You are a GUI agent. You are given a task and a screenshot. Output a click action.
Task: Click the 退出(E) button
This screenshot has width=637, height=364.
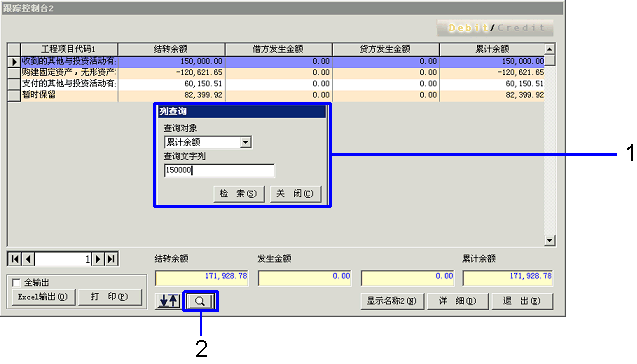click(x=522, y=301)
